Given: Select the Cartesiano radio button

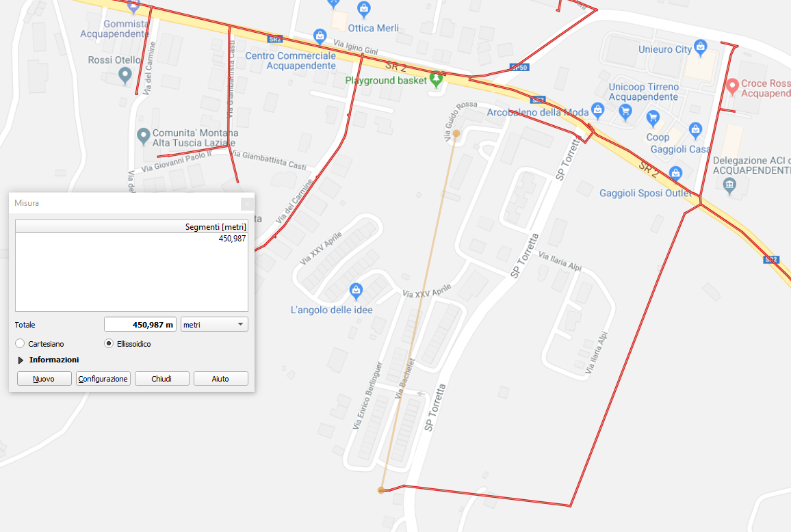Looking at the screenshot, I should click(20, 343).
